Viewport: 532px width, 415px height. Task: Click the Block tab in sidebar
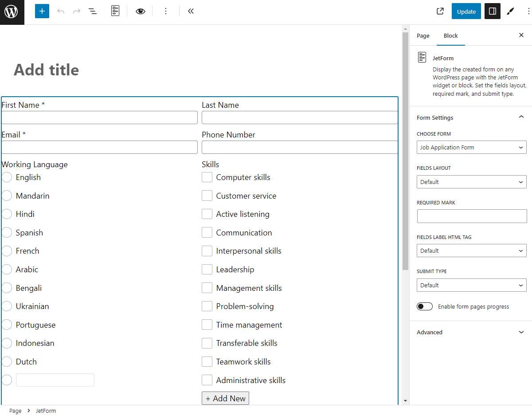(450, 36)
